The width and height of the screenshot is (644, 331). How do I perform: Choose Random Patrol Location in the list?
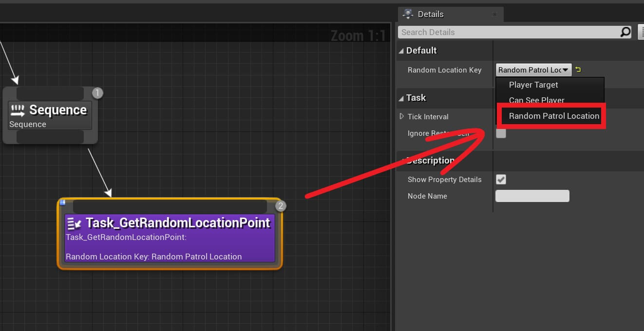tap(553, 116)
